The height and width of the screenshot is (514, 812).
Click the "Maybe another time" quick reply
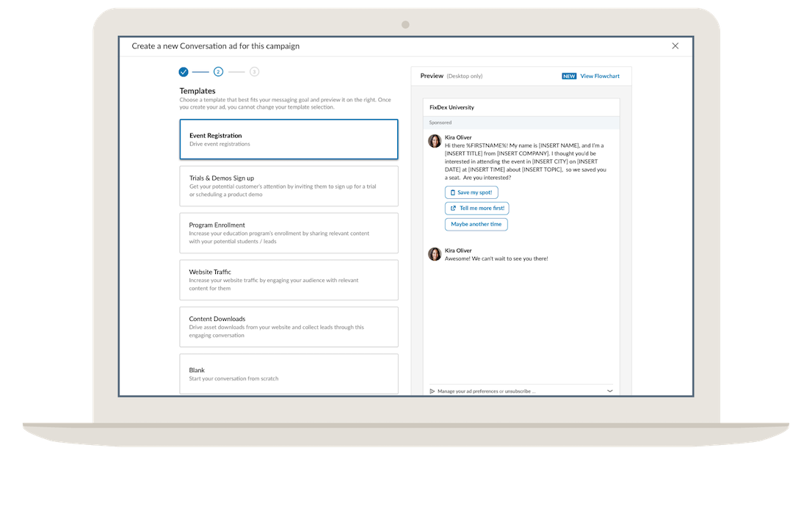[x=476, y=224]
